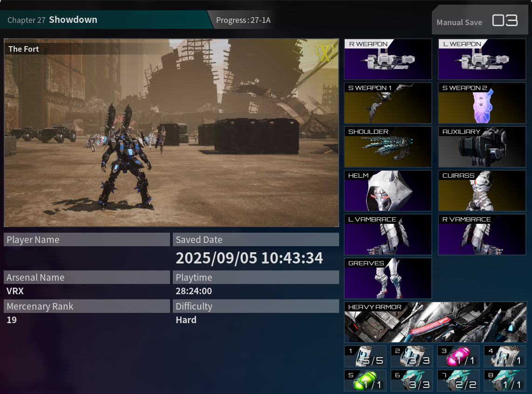Select green item in slot 5
532x394 pixels.
coord(365,381)
